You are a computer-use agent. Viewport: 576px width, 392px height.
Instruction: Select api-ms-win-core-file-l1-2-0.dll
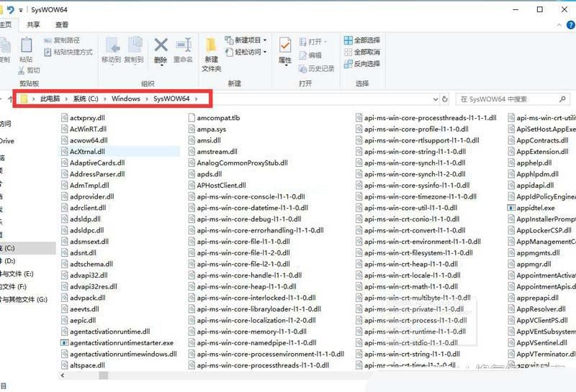coord(243,253)
